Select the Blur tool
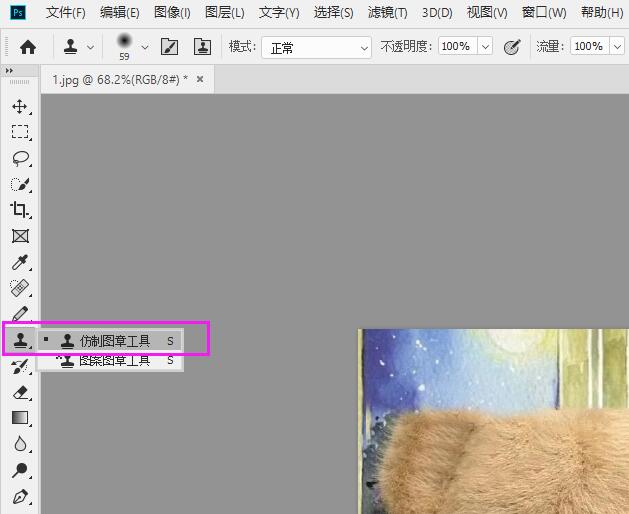 click(20, 444)
